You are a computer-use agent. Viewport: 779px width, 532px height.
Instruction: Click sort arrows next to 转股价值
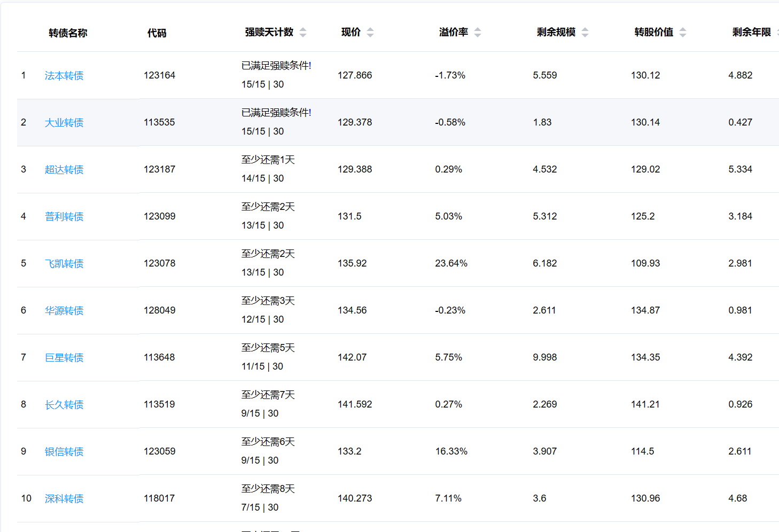[x=683, y=33]
